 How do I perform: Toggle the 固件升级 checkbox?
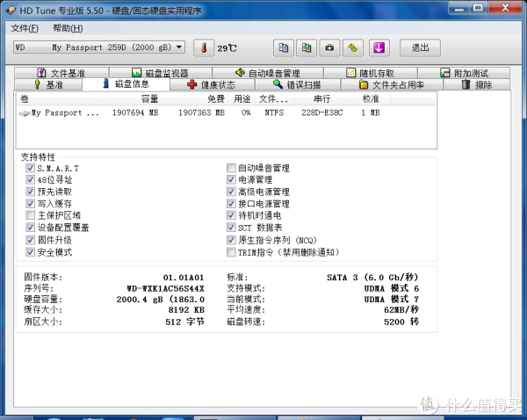pos(30,240)
